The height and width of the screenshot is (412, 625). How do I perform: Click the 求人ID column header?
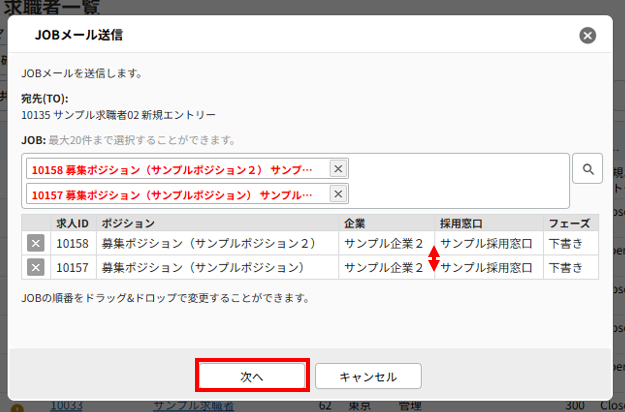[x=73, y=222]
